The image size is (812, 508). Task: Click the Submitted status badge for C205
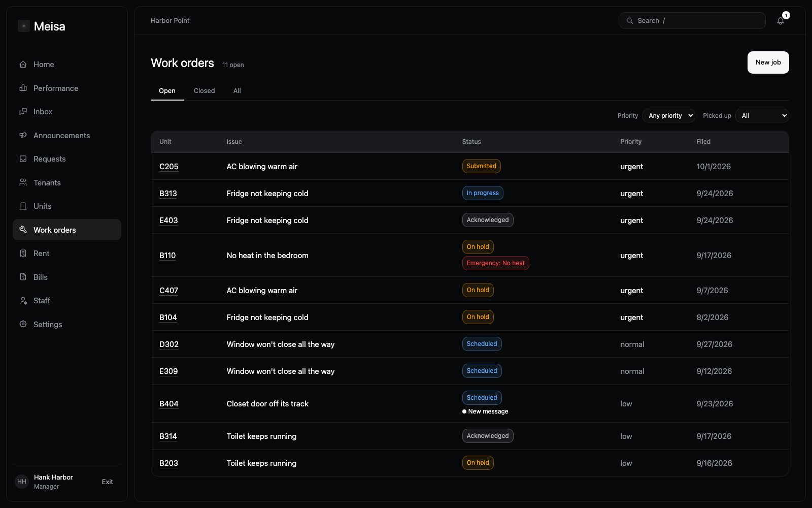[481, 166]
